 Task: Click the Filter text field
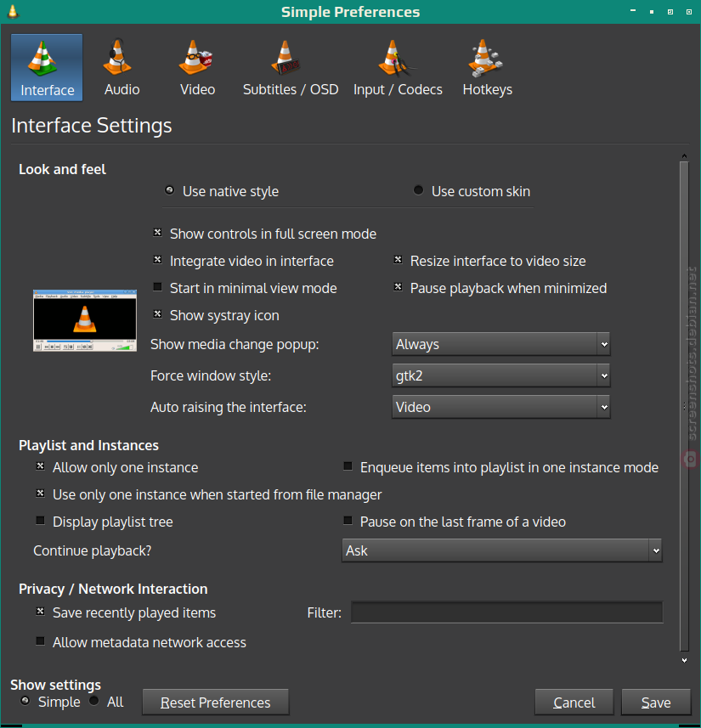506,612
